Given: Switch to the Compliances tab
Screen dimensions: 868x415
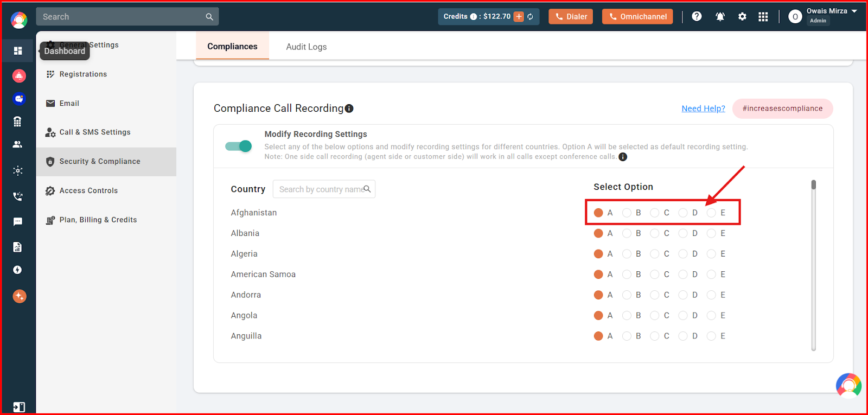Looking at the screenshot, I should [232, 46].
